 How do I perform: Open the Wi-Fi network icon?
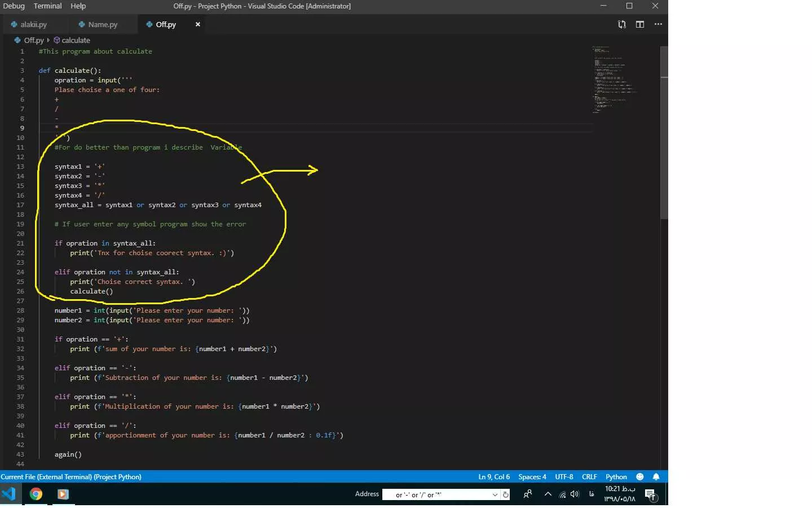(x=562, y=495)
